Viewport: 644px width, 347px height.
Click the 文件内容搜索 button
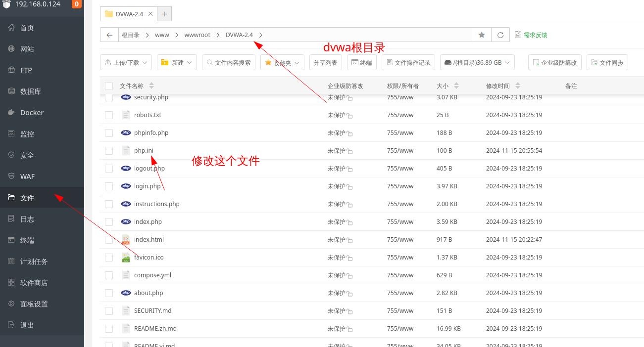229,63
